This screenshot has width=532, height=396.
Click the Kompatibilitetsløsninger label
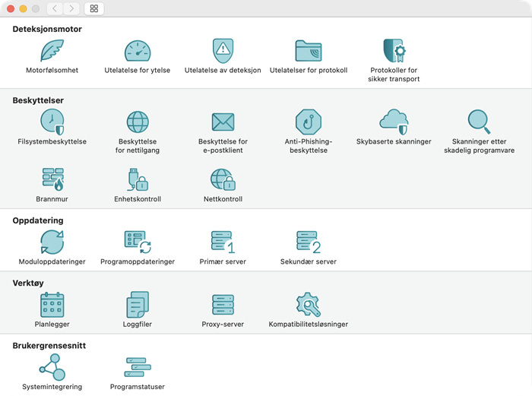(309, 324)
